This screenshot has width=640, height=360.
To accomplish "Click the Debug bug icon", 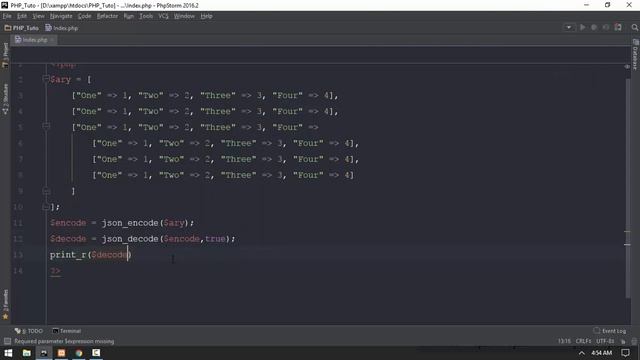I will (x=594, y=27).
